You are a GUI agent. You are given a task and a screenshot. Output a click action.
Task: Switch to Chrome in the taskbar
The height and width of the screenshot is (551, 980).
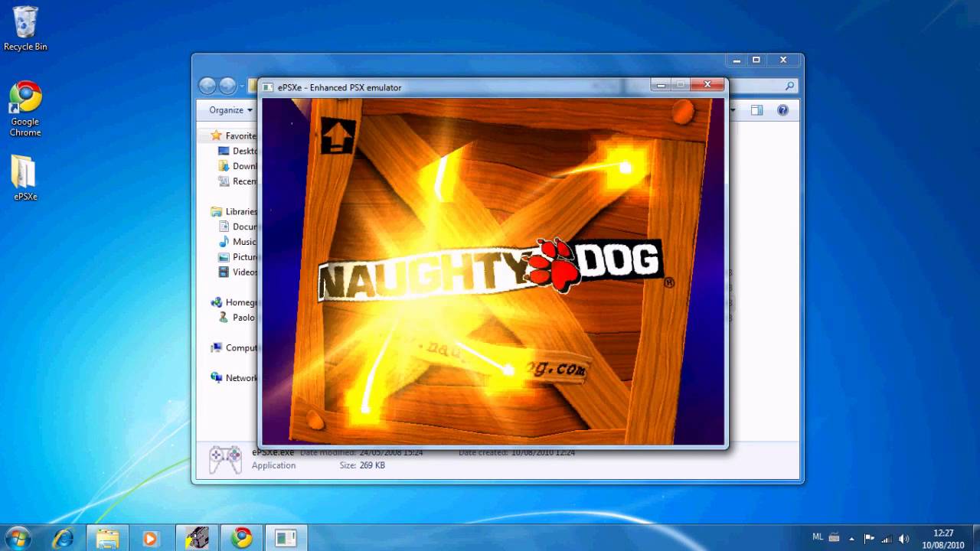[241, 538]
